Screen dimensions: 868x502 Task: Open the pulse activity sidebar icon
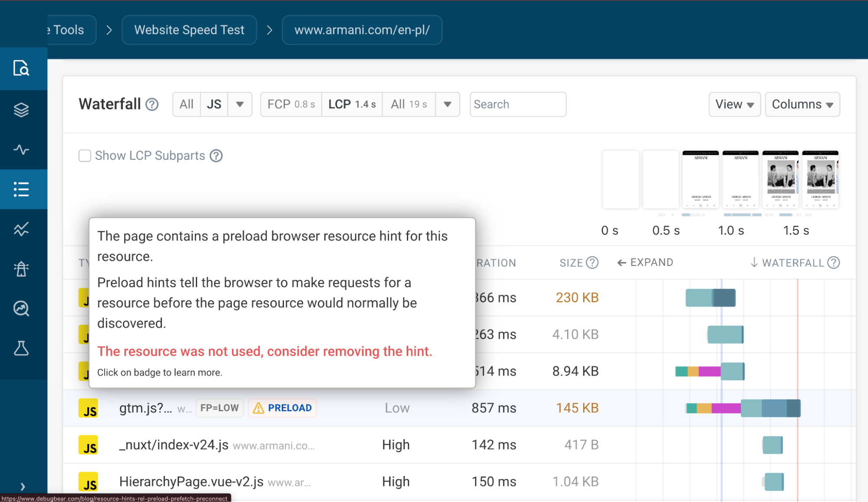pyautogui.click(x=21, y=150)
